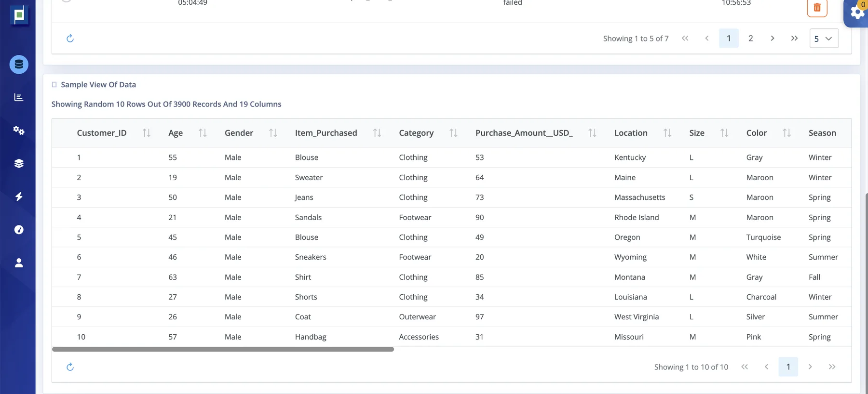Jump to last page in jobs table
The image size is (868, 394).
pos(794,39)
